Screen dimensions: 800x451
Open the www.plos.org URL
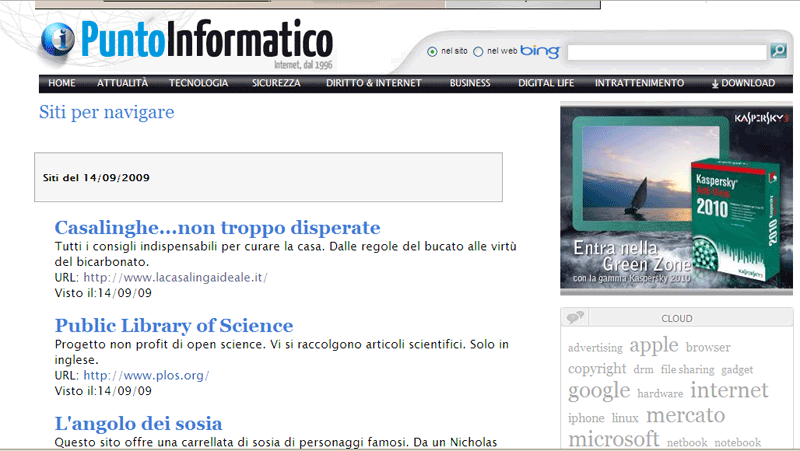tap(146, 375)
